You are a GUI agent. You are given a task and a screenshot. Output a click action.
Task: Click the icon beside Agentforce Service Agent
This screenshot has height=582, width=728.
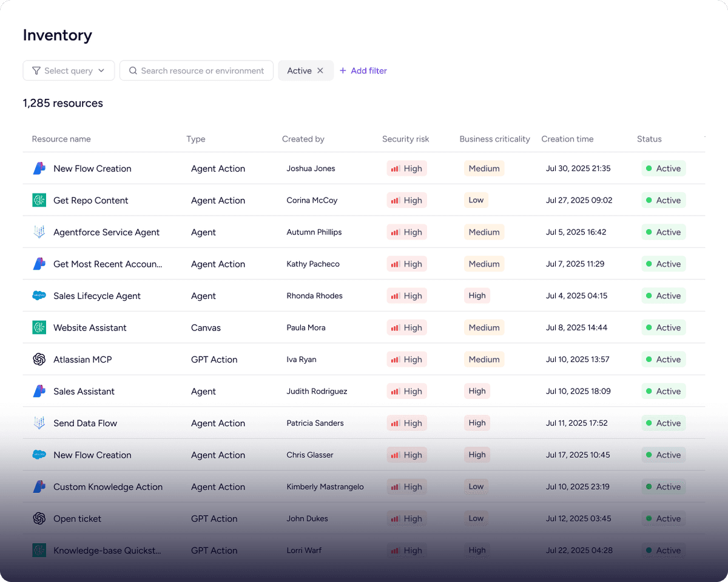pyautogui.click(x=39, y=232)
